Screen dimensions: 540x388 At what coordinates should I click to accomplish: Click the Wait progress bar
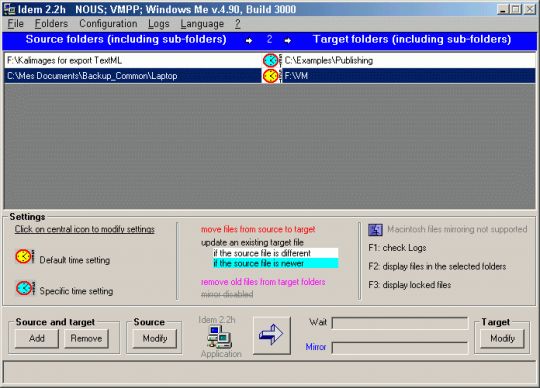tap(400, 323)
